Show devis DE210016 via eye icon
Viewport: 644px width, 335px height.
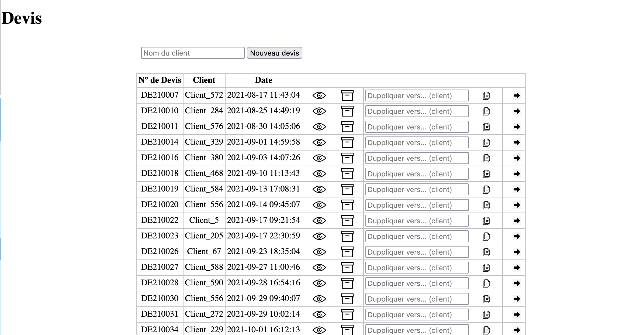click(319, 158)
